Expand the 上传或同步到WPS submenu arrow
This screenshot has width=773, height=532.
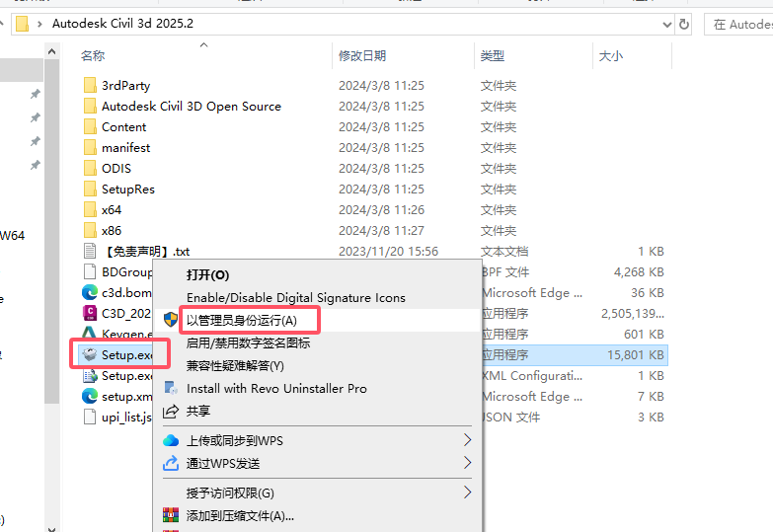point(467,440)
